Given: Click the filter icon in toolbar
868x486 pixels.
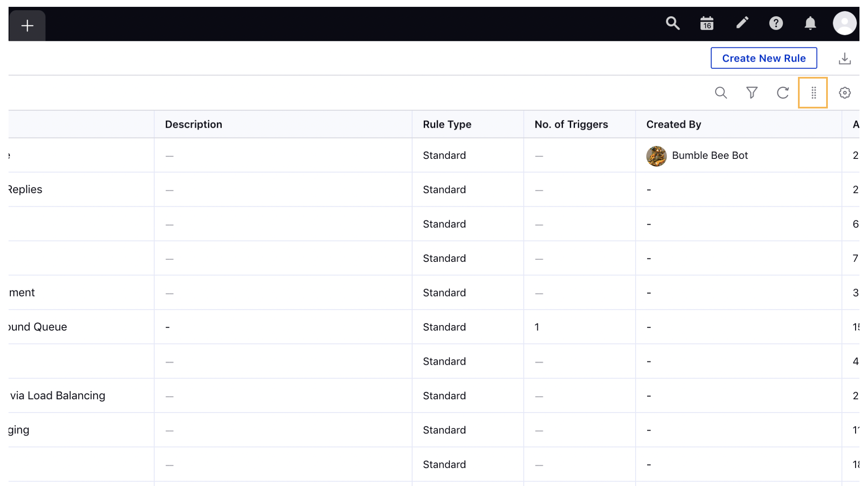Looking at the screenshot, I should (x=752, y=92).
